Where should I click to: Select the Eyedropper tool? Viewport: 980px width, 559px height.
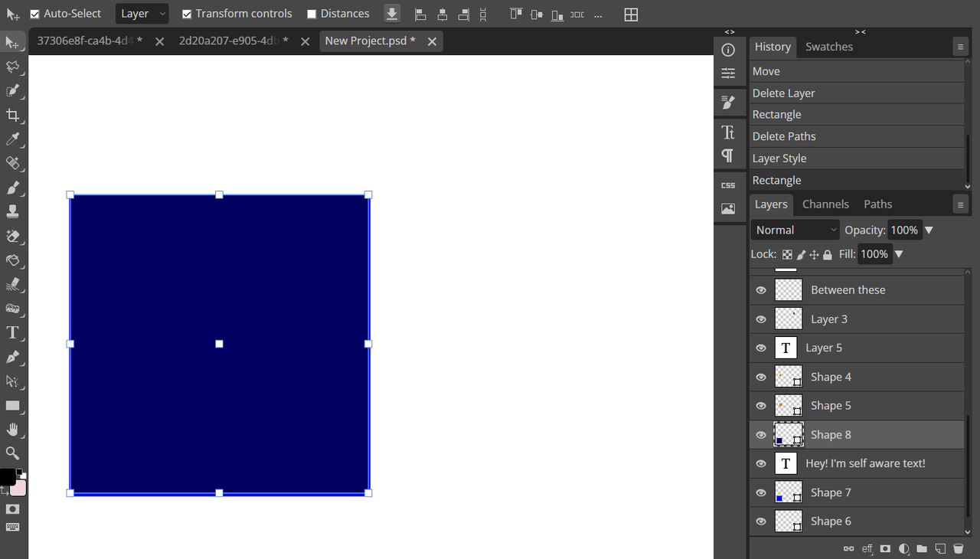coord(12,139)
